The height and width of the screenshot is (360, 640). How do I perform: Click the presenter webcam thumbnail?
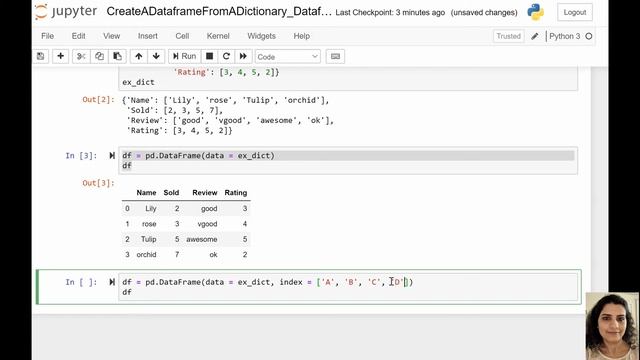tap(612, 326)
